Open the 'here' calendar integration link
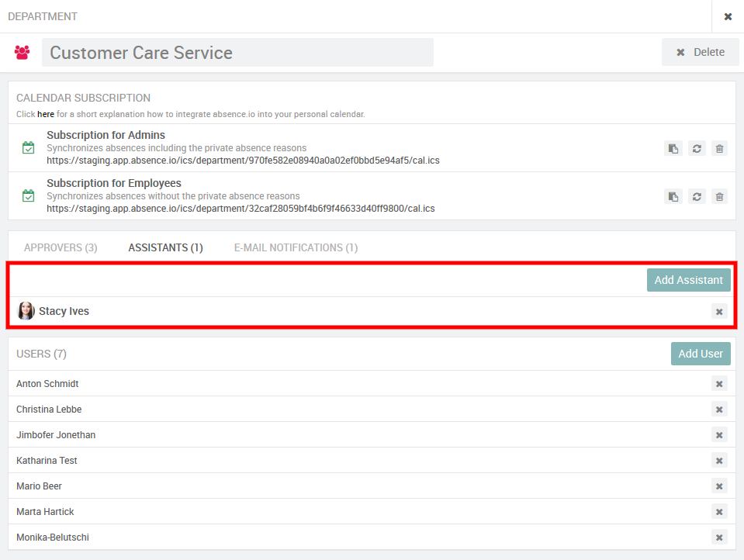 pyautogui.click(x=46, y=114)
